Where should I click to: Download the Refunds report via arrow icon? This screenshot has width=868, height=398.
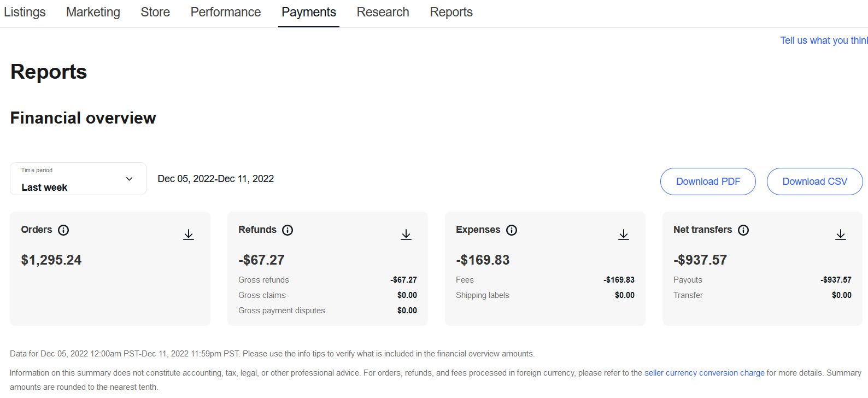point(406,235)
